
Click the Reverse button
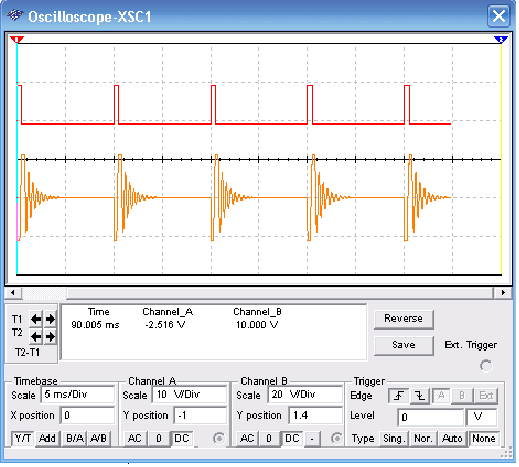(403, 318)
